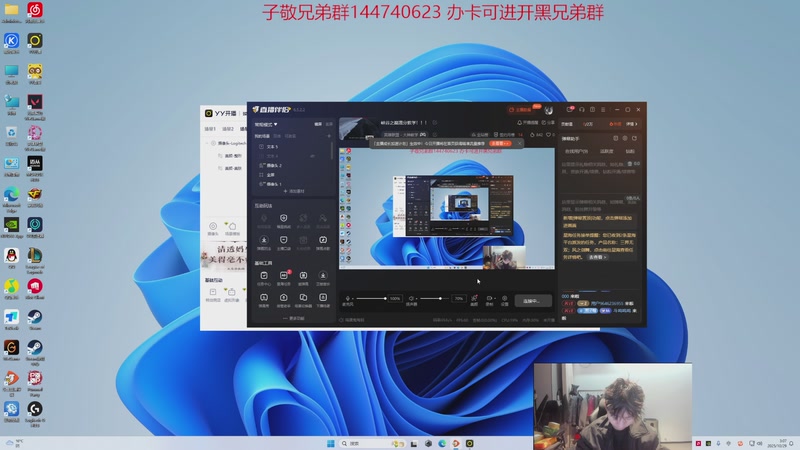Open the 主播口袋 pocket icon in 互动玩法

[x=284, y=240]
